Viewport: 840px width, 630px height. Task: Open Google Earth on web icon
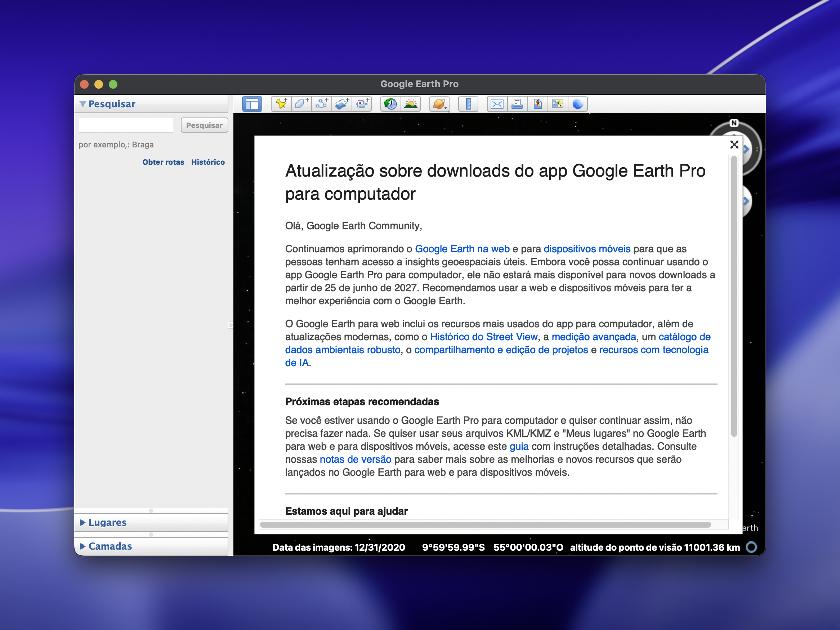coord(578,104)
